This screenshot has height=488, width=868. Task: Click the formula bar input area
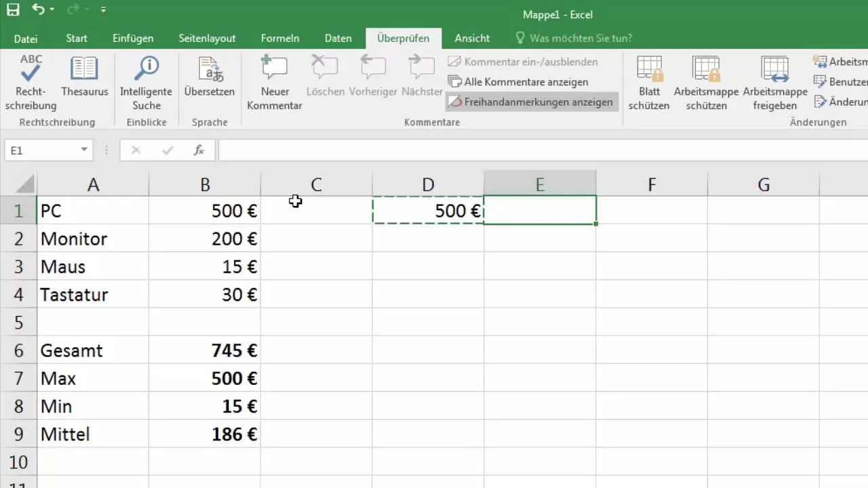point(542,150)
